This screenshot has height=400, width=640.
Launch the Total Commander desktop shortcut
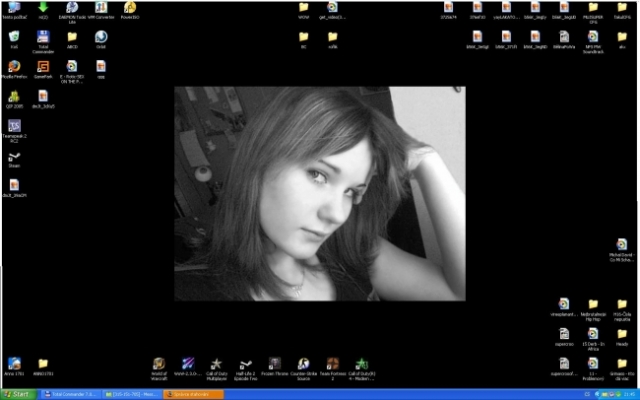[x=43, y=42]
